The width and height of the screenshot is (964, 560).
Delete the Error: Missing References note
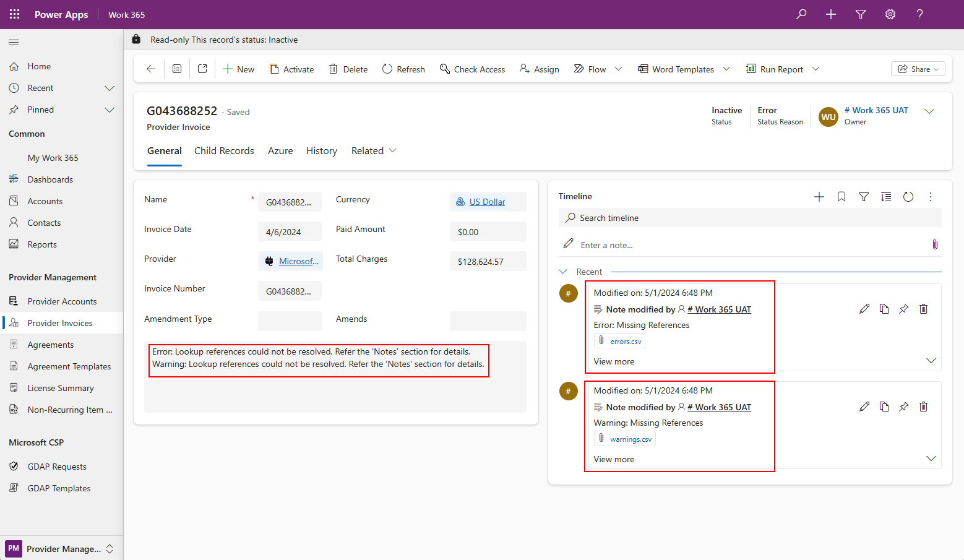click(924, 309)
